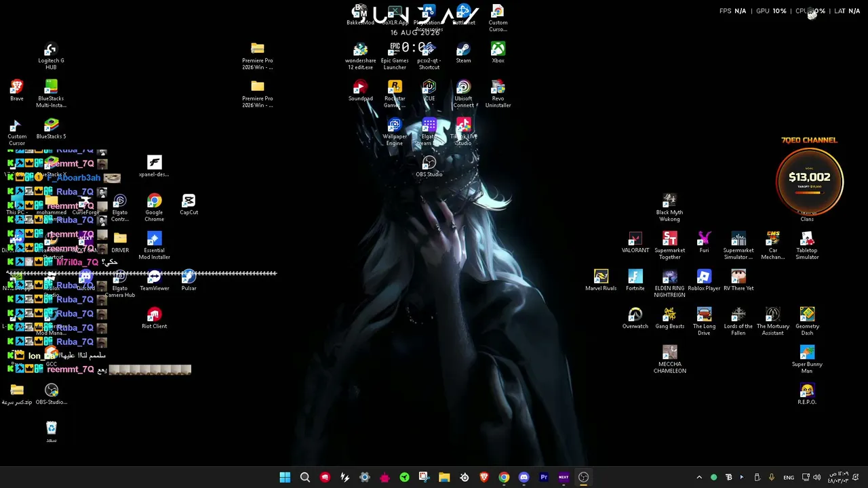The width and height of the screenshot is (868, 488).
Task: Click the Pulsar desktop icon
Action: [x=189, y=281]
